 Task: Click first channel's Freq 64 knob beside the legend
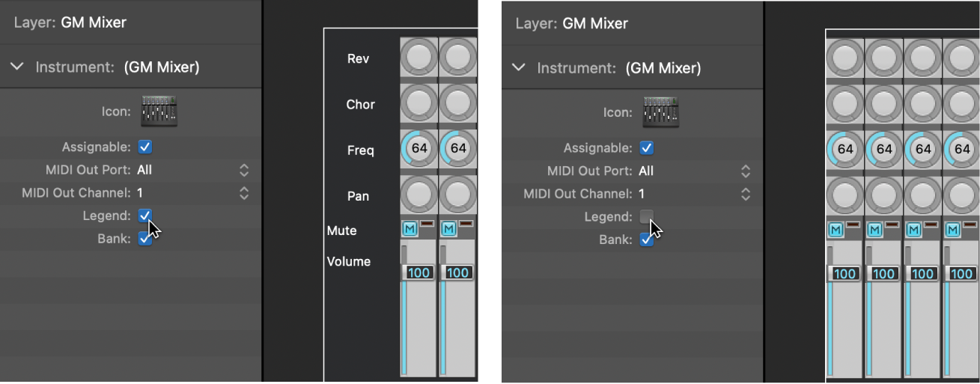[x=419, y=148]
